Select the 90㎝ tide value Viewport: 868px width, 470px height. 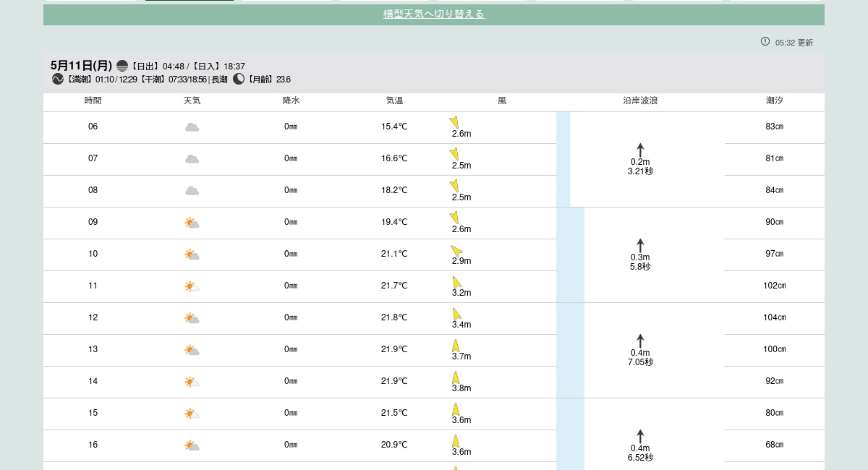coord(775,222)
